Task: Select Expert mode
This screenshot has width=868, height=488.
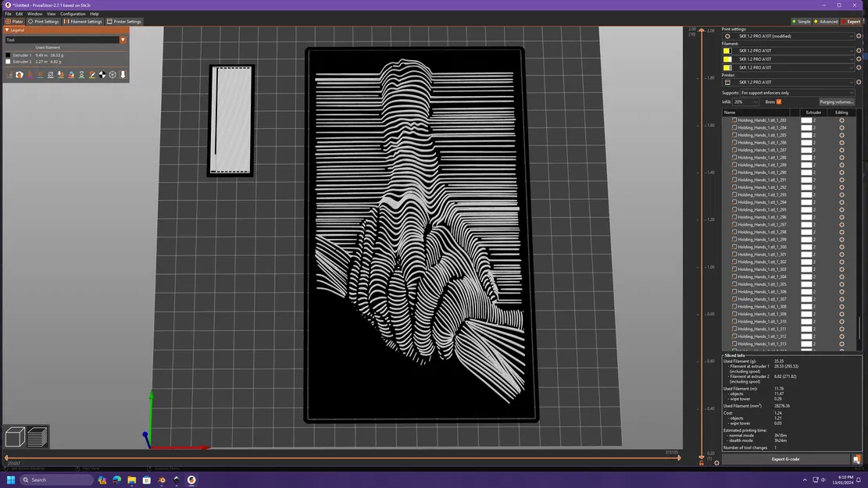Action: (x=851, y=22)
